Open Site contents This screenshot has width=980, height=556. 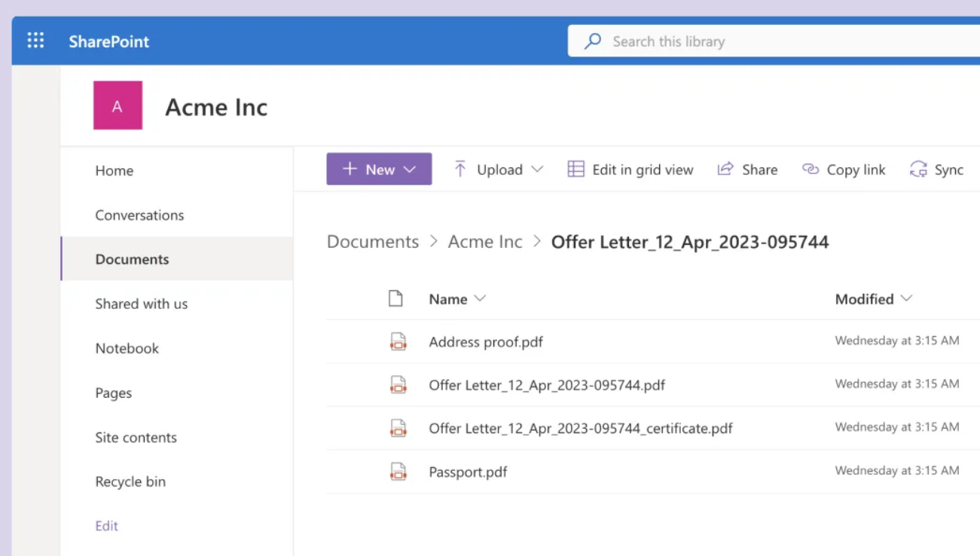pos(136,437)
